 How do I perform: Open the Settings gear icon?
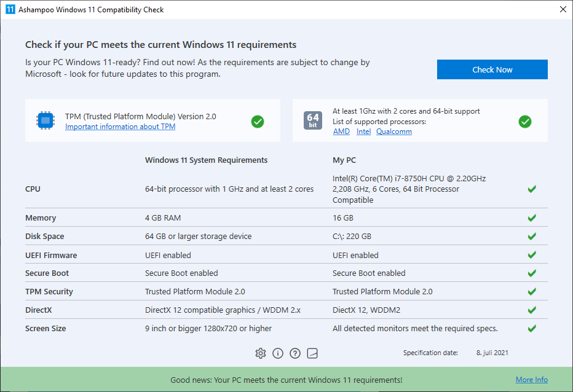pyautogui.click(x=260, y=353)
